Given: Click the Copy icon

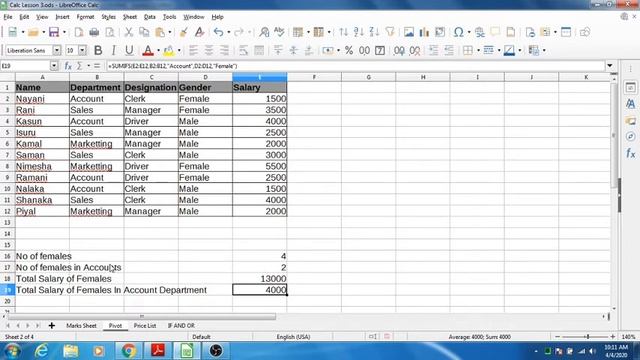Looking at the screenshot, I should coord(144,32).
